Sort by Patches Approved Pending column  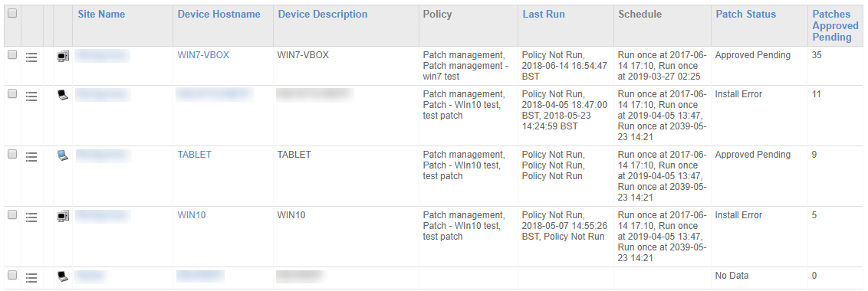835,25
